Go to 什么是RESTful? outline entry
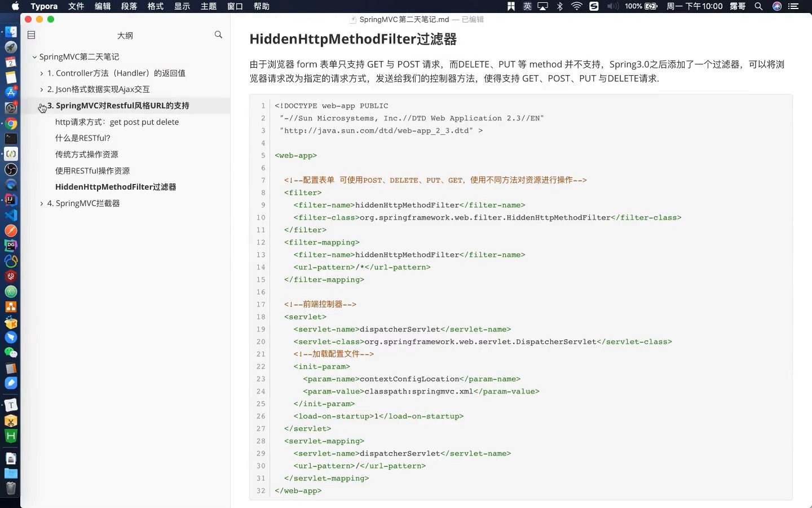812x508 pixels. pyautogui.click(x=83, y=138)
